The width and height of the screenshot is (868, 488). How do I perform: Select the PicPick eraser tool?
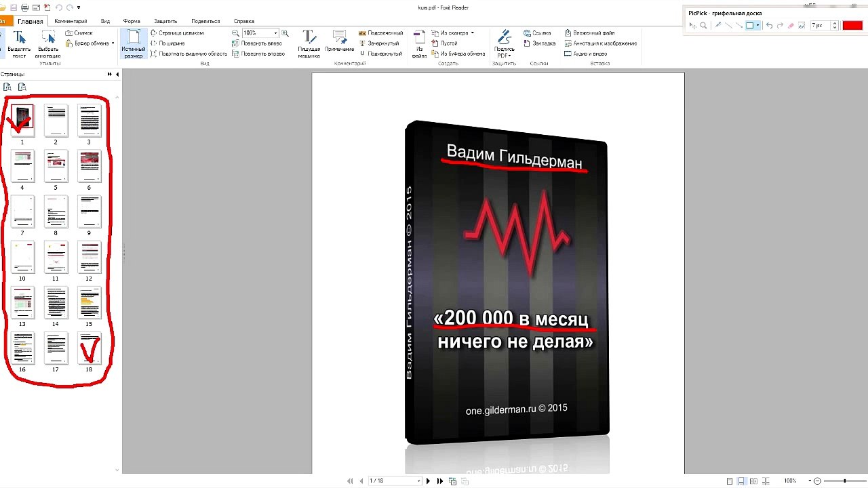pyautogui.click(x=791, y=26)
